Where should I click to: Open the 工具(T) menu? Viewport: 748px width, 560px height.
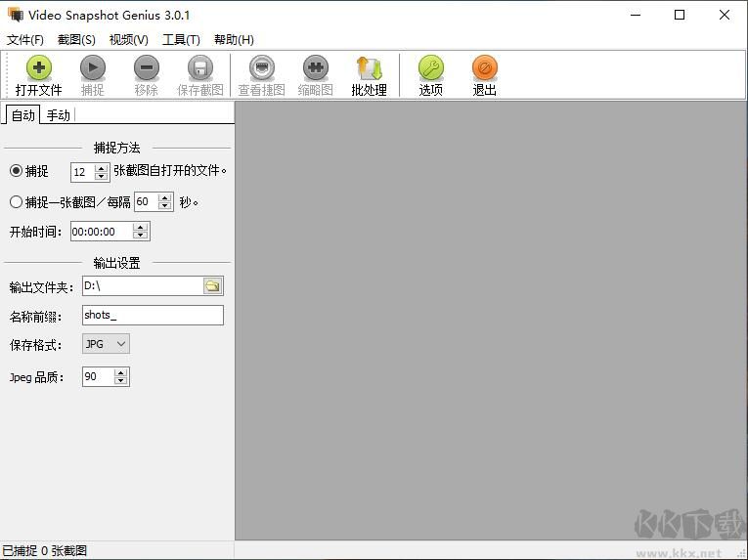point(181,40)
